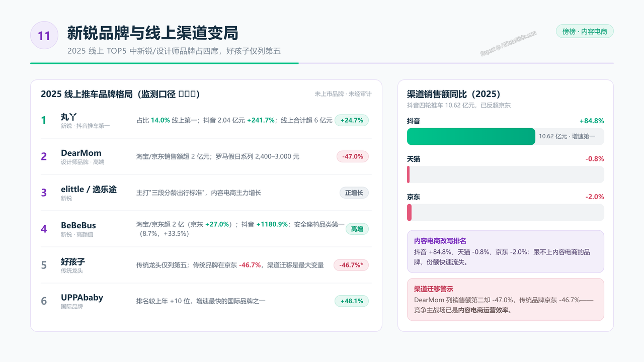Click the 高增 badge in BeBeBus row
The image size is (644, 362).
(357, 229)
